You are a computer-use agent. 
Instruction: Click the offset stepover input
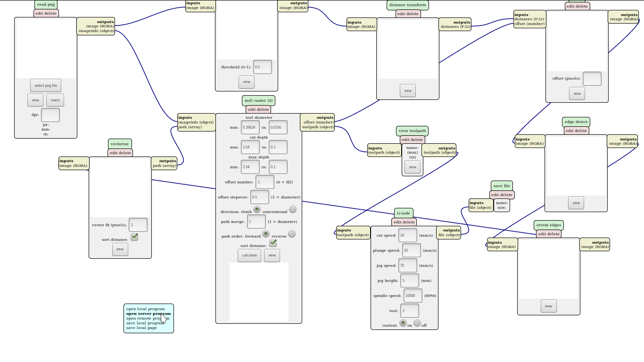point(260,197)
